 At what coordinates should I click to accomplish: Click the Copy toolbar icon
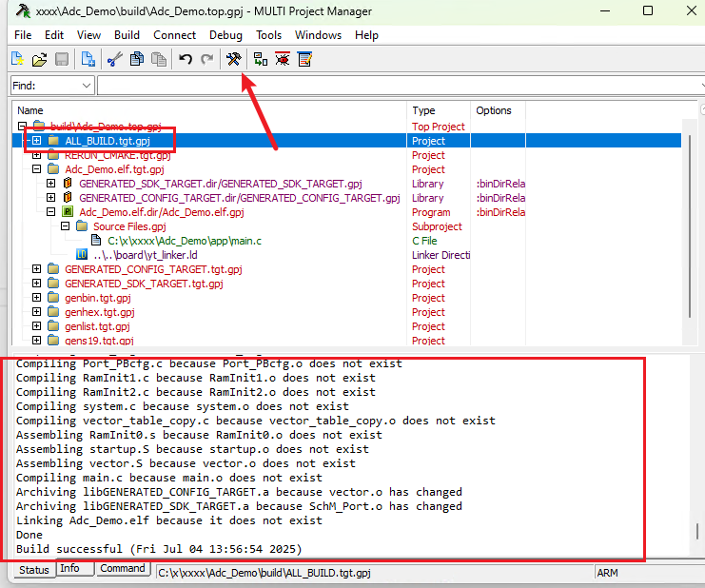137,59
